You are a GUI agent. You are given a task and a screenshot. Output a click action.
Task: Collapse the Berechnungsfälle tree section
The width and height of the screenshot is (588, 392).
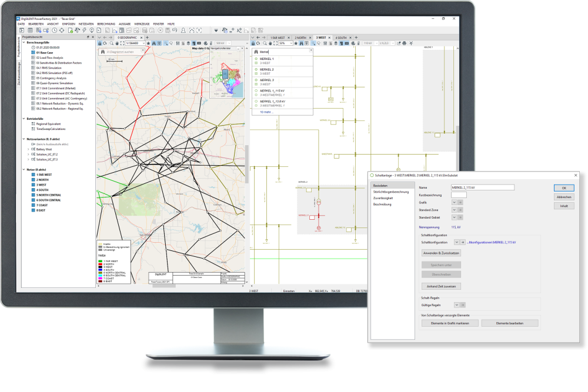tap(24, 42)
